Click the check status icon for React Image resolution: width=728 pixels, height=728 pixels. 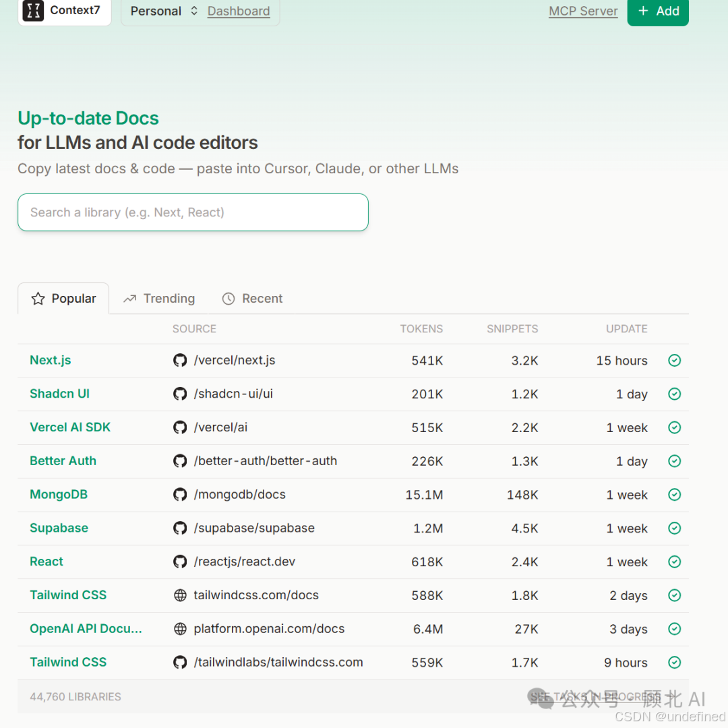(x=674, y=562)
